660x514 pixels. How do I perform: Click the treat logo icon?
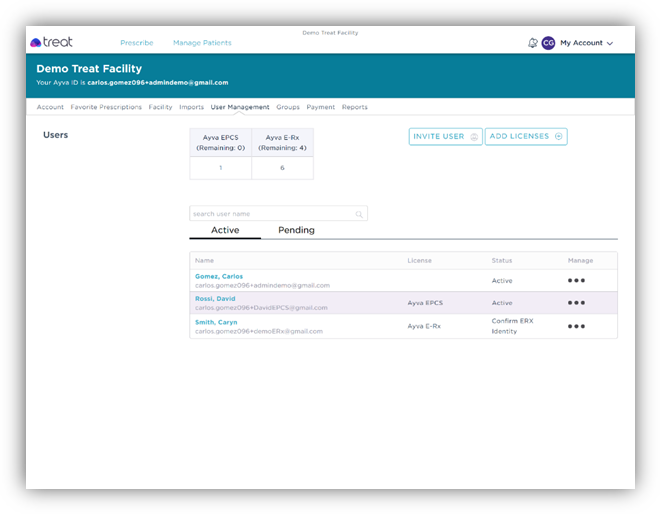tap(36, 43)
